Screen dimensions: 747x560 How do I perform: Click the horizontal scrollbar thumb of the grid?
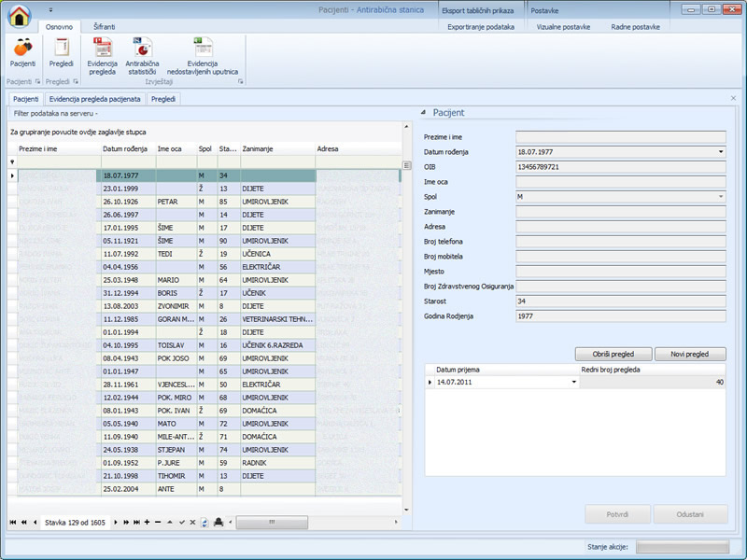tap(272, 523)
